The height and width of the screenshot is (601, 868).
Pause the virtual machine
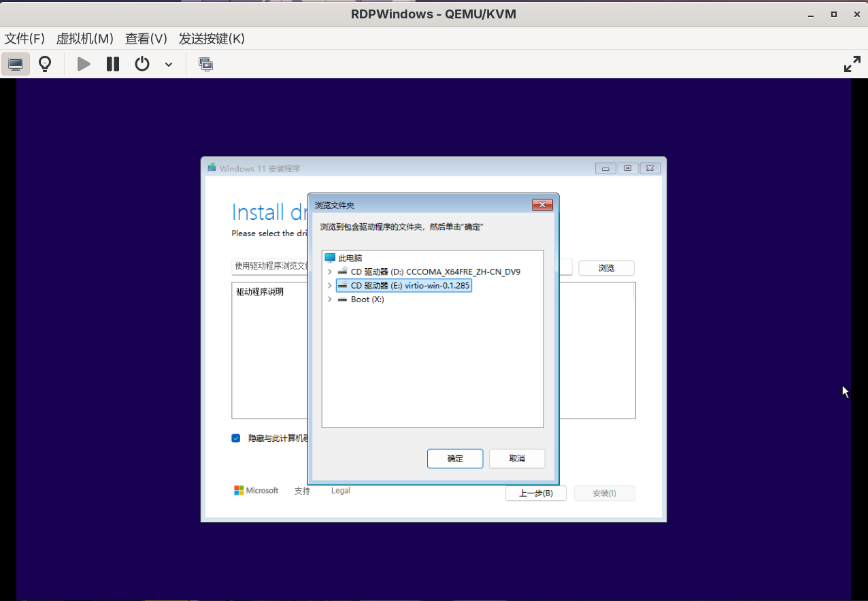point(113,64)
